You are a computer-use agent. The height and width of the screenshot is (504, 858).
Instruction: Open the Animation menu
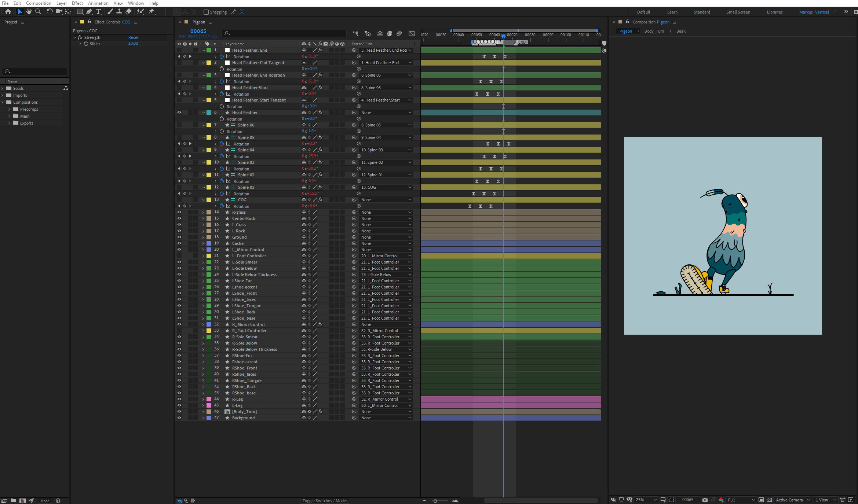pos(98,3)
